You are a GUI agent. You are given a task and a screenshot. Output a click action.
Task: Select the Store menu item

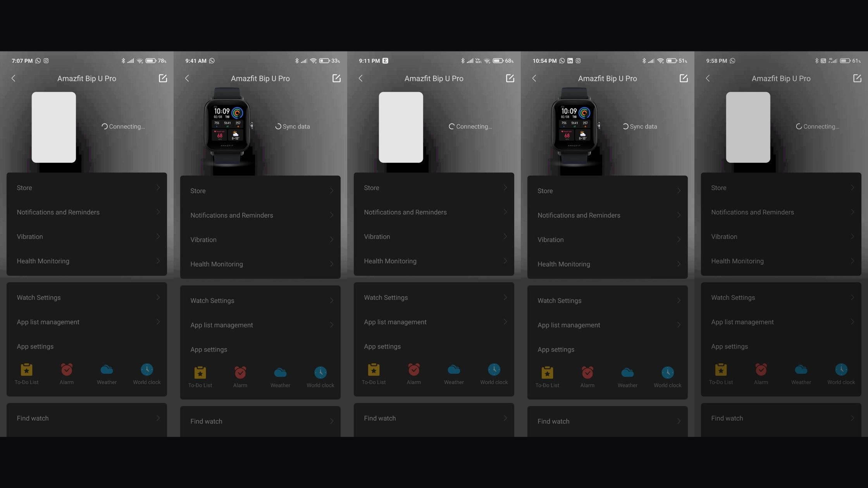(x=86, y=188)
